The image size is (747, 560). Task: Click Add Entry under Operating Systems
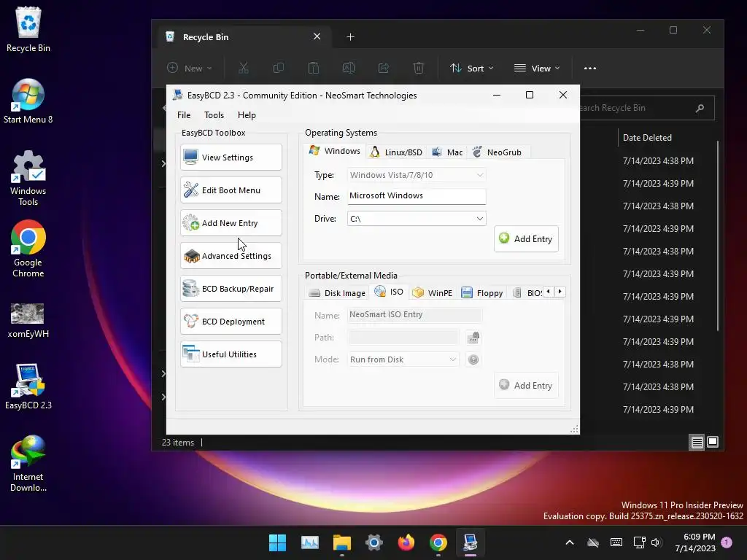coord(526,238)
